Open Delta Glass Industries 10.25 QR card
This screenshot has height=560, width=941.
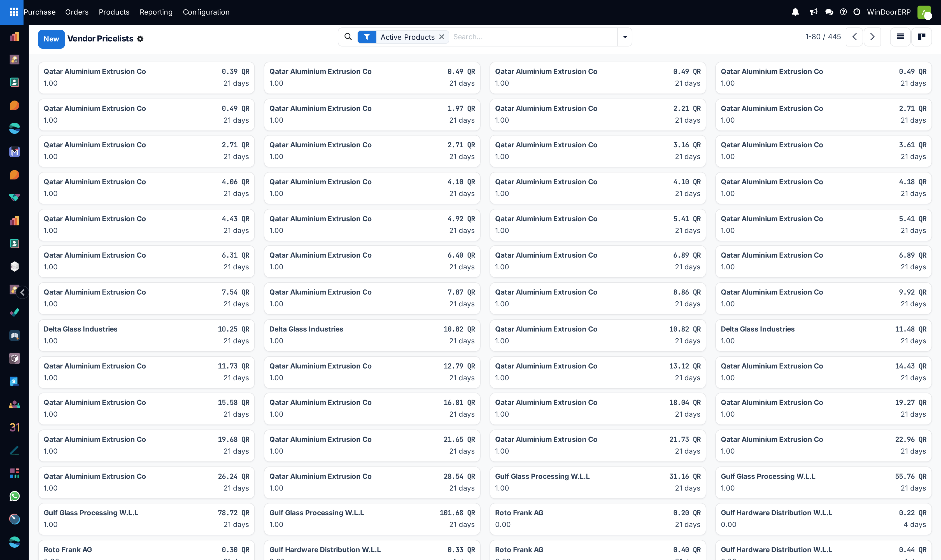point(146,335)
